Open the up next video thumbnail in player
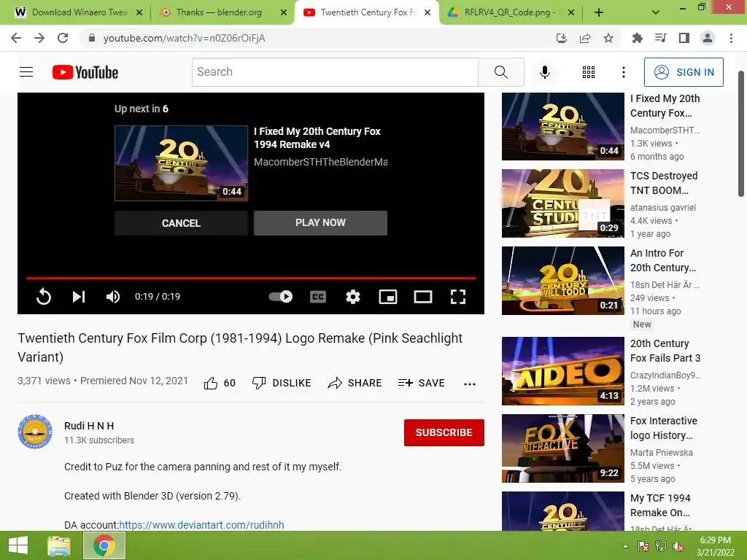Viewport: 747px width, 560px height. pos(181,163)
